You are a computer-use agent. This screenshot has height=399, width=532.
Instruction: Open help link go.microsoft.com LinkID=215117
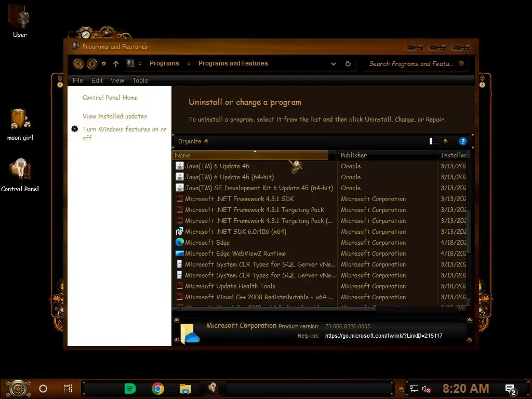coord(384,336)
